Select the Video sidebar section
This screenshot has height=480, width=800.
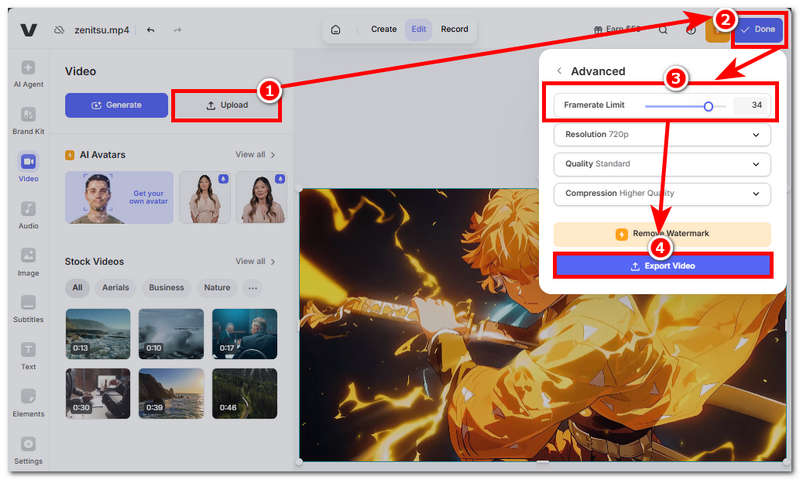click(x=29, y=168)
